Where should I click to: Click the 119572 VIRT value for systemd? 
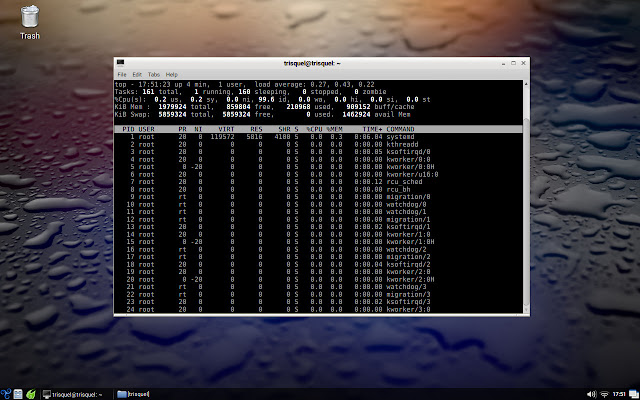(x=222, y=137)
